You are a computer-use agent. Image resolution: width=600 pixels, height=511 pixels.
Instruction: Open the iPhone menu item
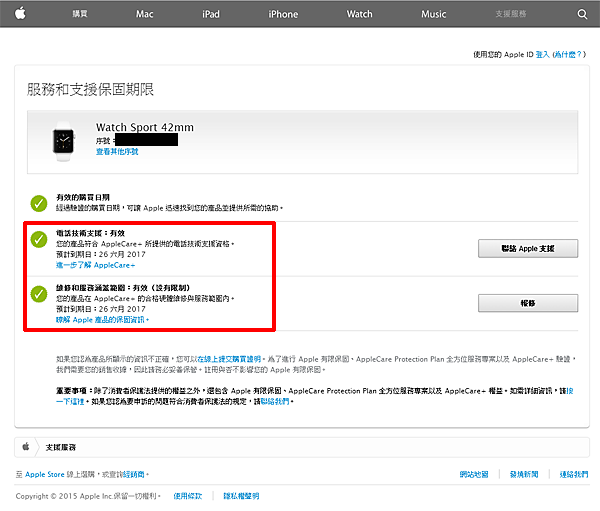[283, 14]
